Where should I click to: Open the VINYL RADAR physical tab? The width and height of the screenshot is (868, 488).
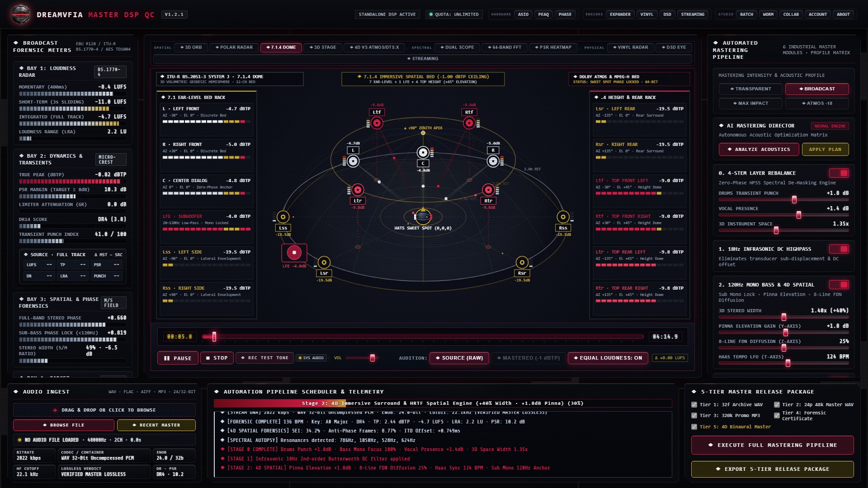(x=630, y=47)
